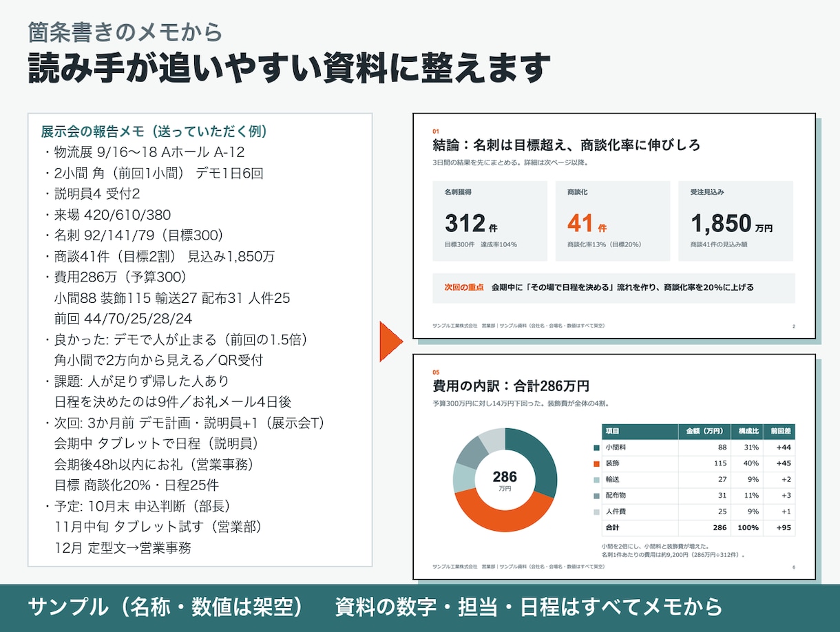The width and height of the screenshot is (840, 632).
Task: Click memo line 前回 44/70/25/28/24
Action: coord(123,319)
